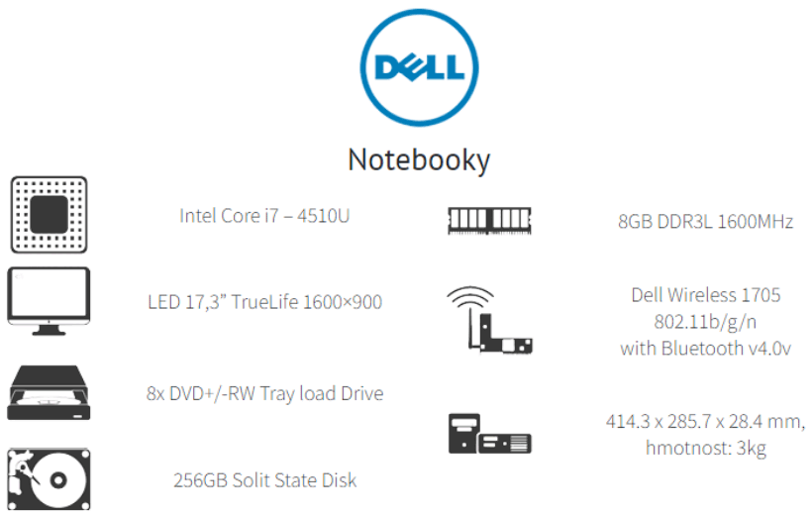This screenshot has width=812, height=518.
Task: Click the 8x DVD+/-RW Tray load Drive text
Action: tap(264, 393)
